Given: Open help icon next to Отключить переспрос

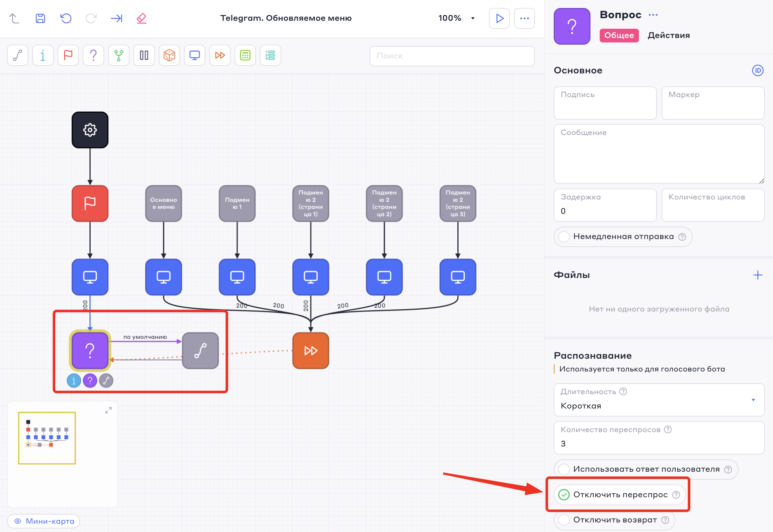Looking at the screenshot, I should (x=676, y=495).
